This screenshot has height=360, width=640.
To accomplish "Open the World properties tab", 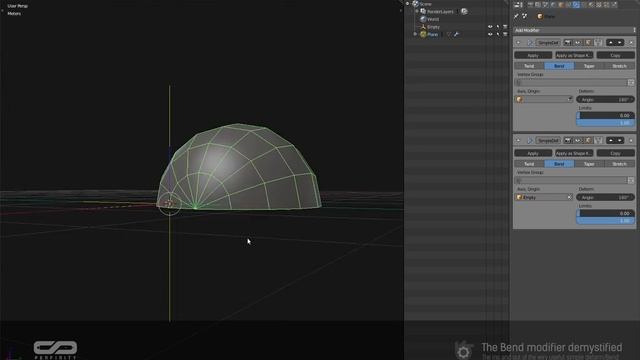I will (553, 4).
